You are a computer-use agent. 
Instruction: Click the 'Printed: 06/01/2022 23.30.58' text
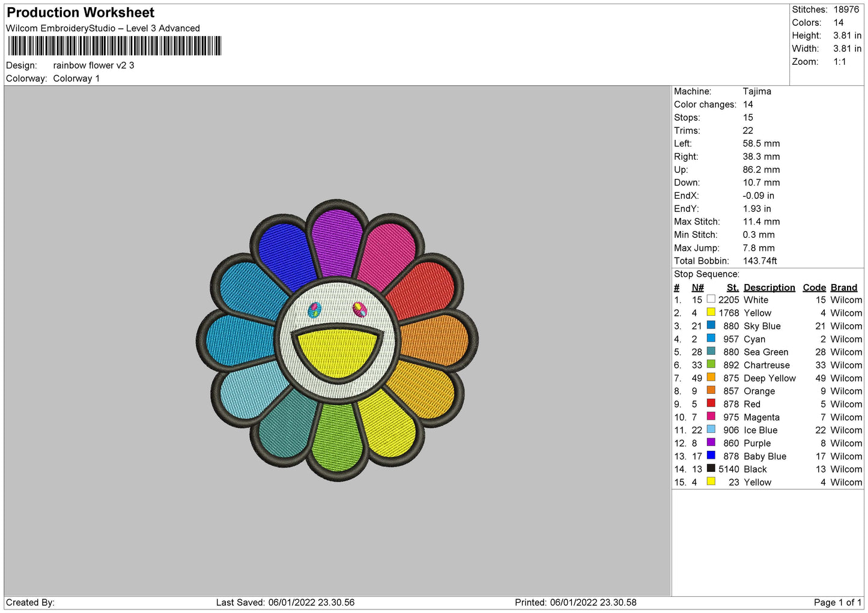point(575,602)
